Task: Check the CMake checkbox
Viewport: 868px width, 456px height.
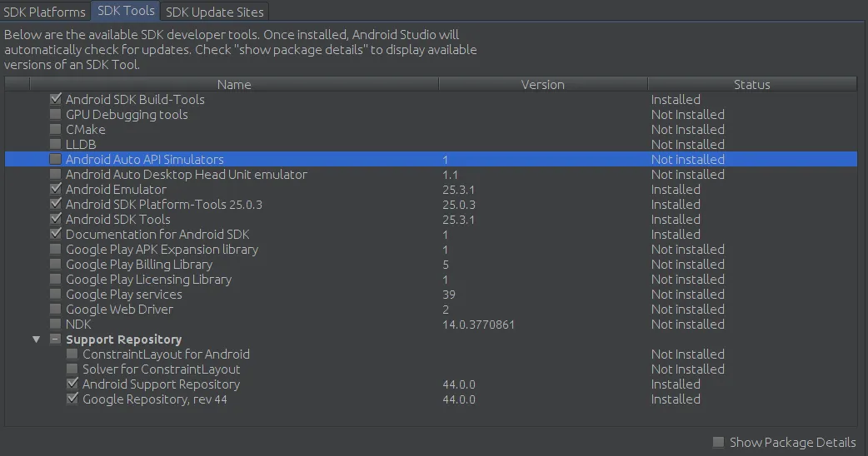Action: tap(56, 130)
